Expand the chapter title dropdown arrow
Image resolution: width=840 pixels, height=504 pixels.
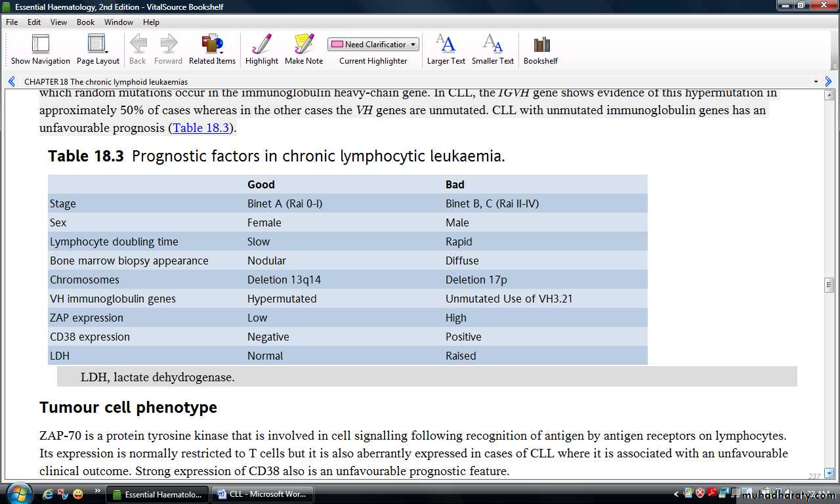816,82
